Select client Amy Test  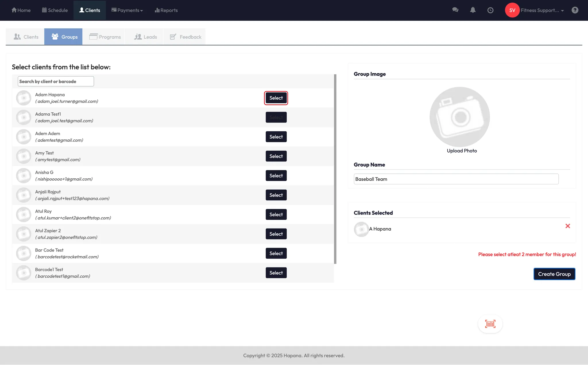click(276, 156)
